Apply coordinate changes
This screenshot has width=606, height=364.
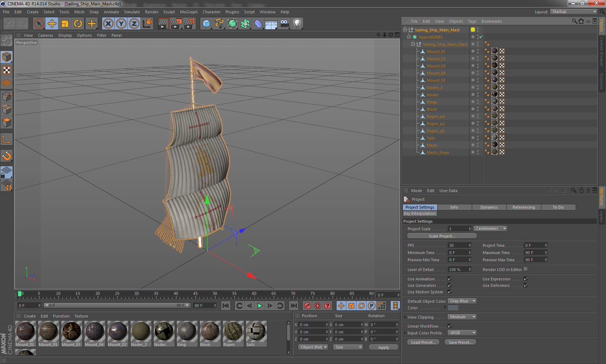point(383,347)
